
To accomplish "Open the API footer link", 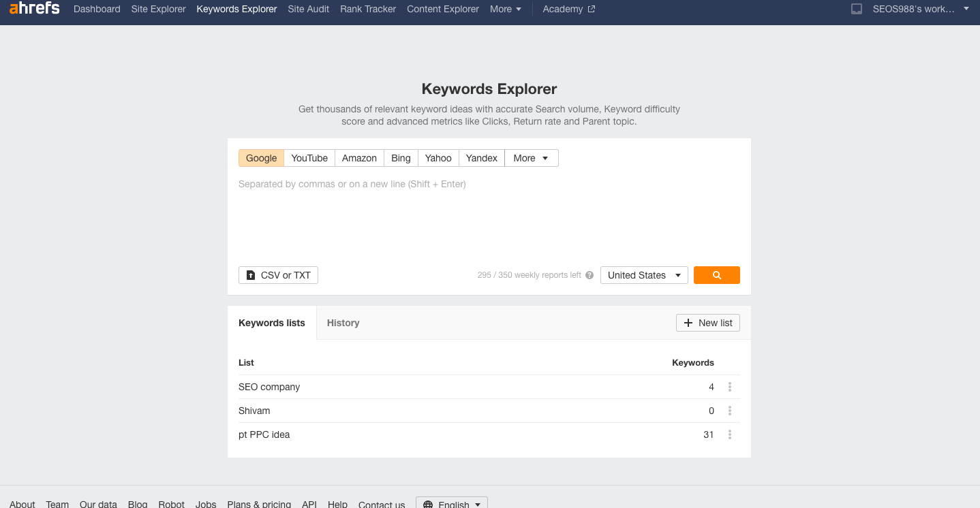I will point(309,504).
